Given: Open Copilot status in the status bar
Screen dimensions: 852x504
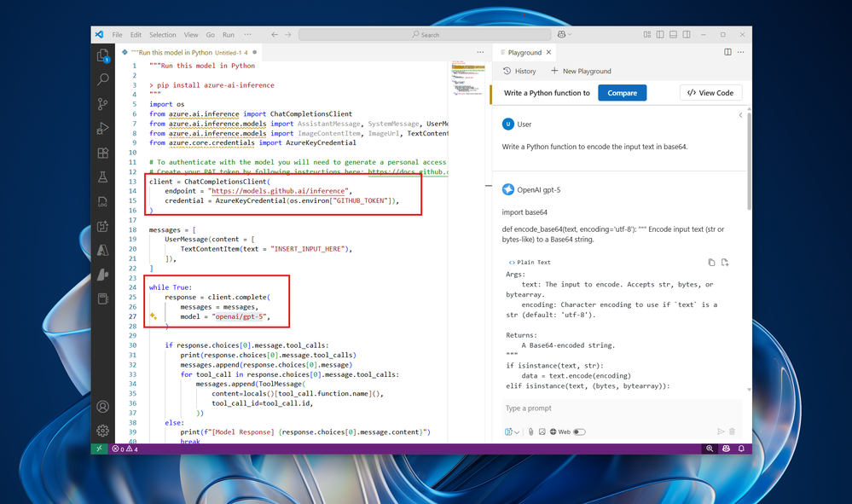Looking at the screenshot, I should point(726,449).
